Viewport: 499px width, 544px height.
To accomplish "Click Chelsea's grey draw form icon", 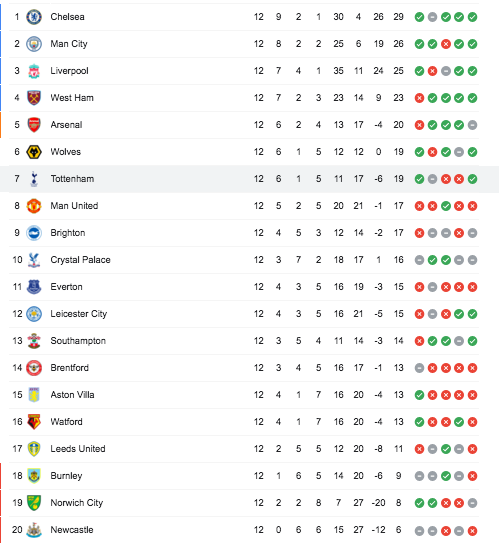I will tap(432, 17).
